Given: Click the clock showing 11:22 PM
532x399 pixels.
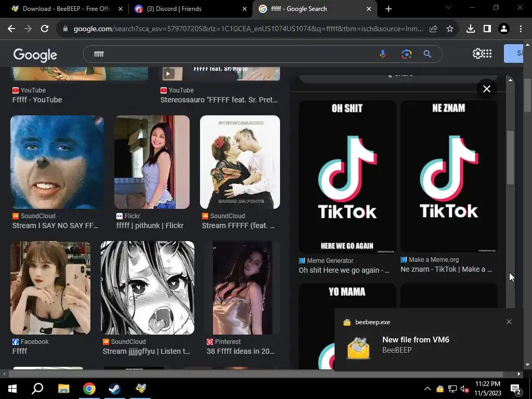Looking at the screenshot, I should click(487, 384).
